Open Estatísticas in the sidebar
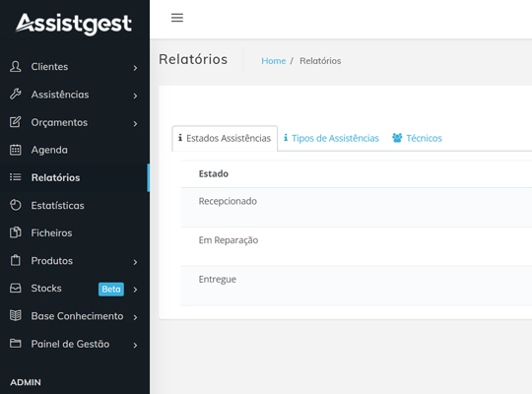The height and width of the screenshot is (394, 532). [75, 205]
